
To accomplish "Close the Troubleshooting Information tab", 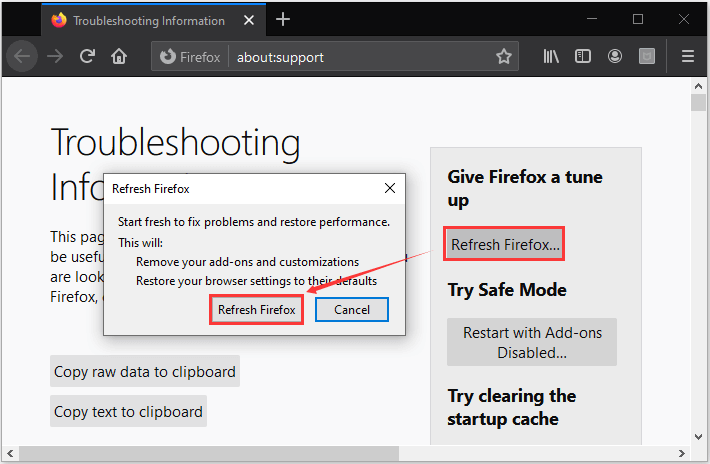I will point(245,20).
